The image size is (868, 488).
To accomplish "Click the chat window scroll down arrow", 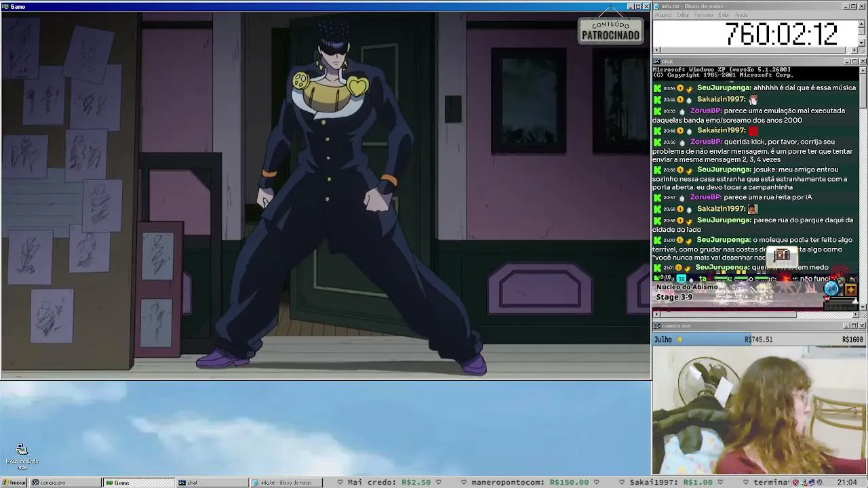I will (862, 306).
